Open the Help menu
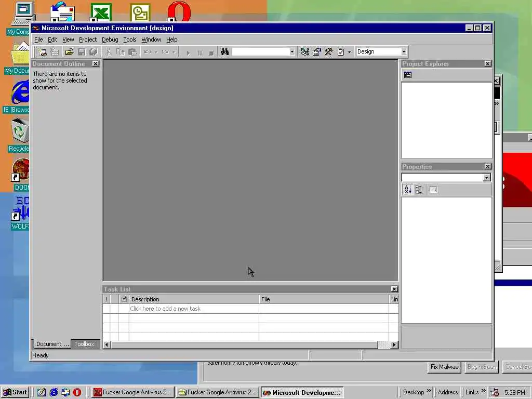532x399 pixels. [x=171, y=39]
